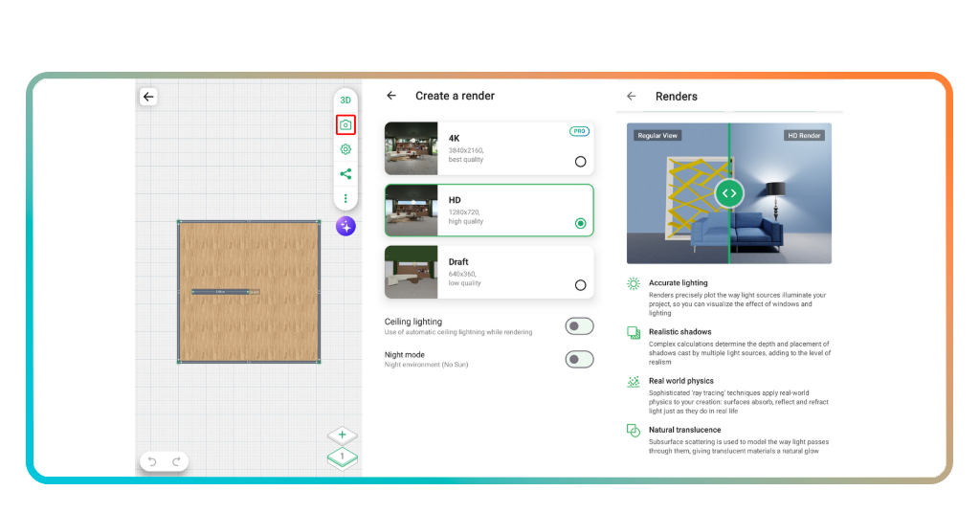Go back from Create a render screen
The width and height of the screenshot is (980, 513).
tap(391, 96)
